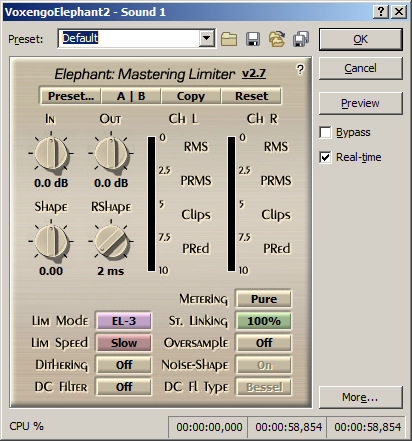Click the Ch R level meter

[231, 204]
